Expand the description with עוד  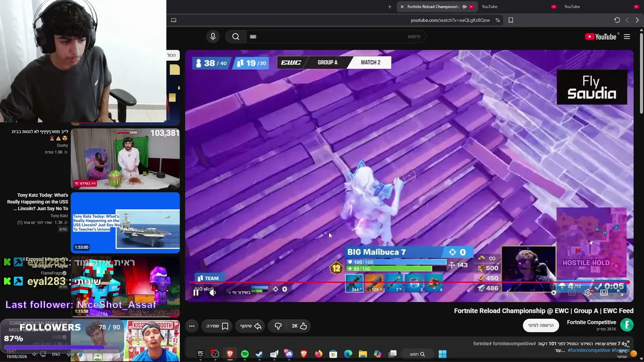pos(560,350)
